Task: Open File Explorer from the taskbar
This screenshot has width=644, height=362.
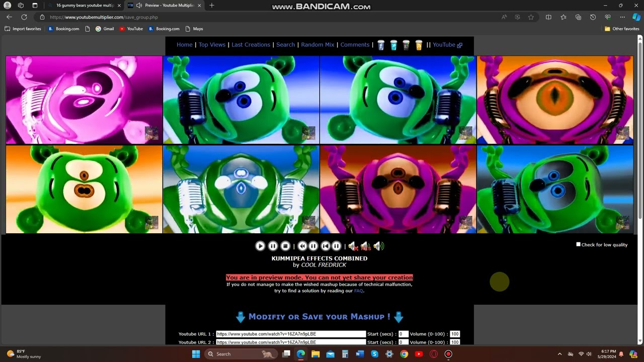Action: tap(315, 354)
